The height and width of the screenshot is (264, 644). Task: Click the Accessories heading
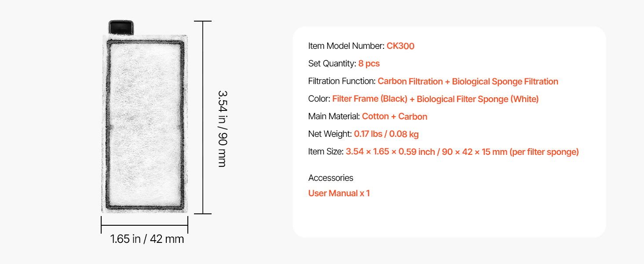point(330,178)
